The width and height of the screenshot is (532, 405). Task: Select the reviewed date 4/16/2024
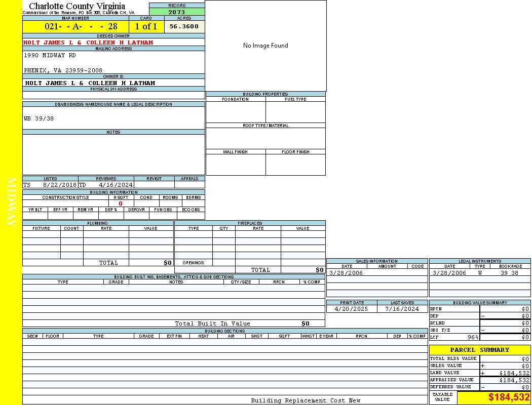116,185
